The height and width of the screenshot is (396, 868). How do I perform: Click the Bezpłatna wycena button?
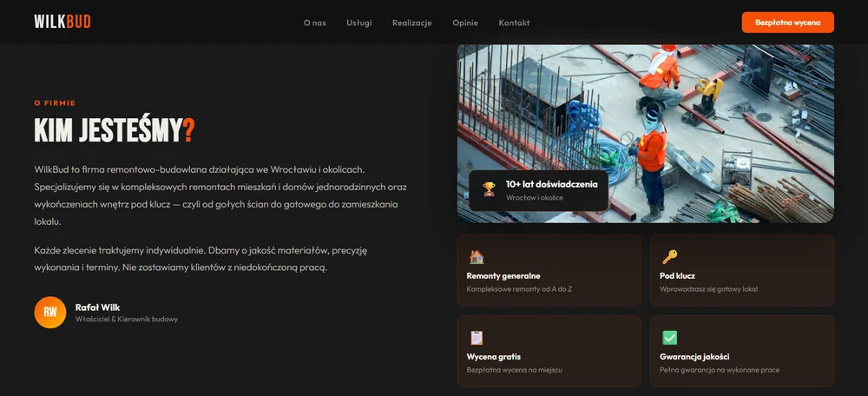click(788, 23)
